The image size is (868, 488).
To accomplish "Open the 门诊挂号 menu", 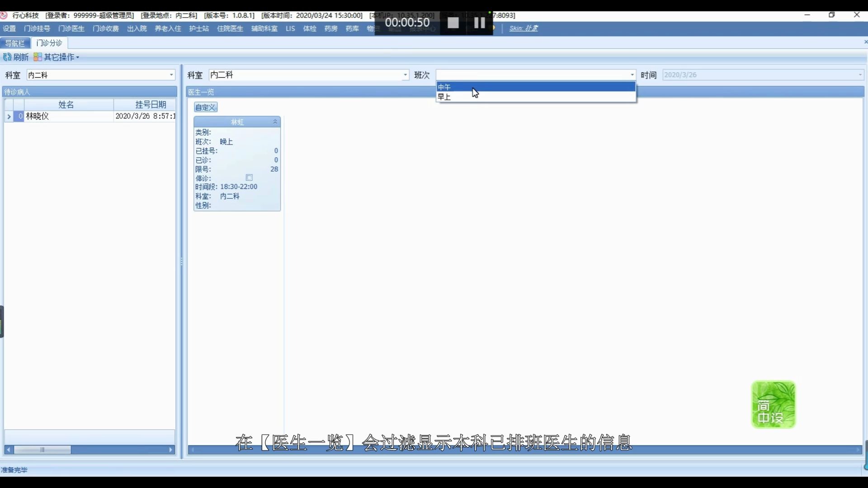I will pos(37,28).
